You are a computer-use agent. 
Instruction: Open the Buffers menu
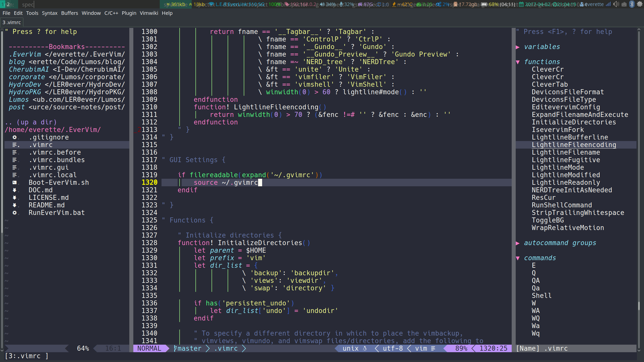69,13
